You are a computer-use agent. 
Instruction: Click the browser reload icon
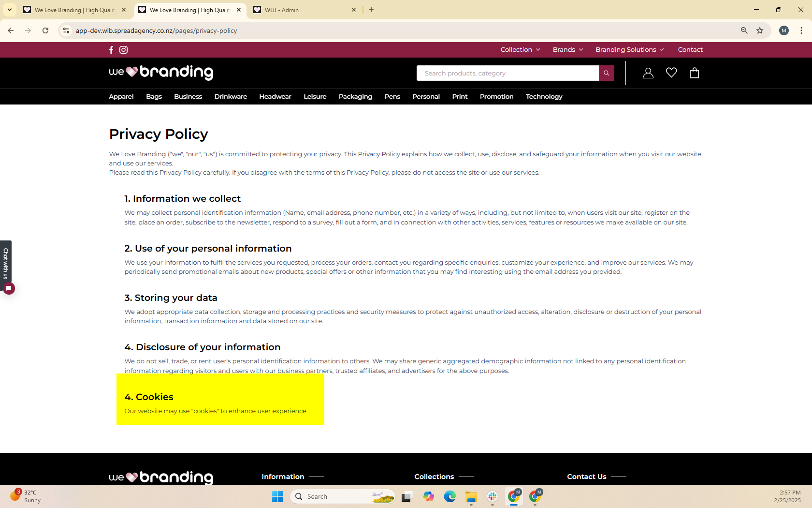click(45, 30)
